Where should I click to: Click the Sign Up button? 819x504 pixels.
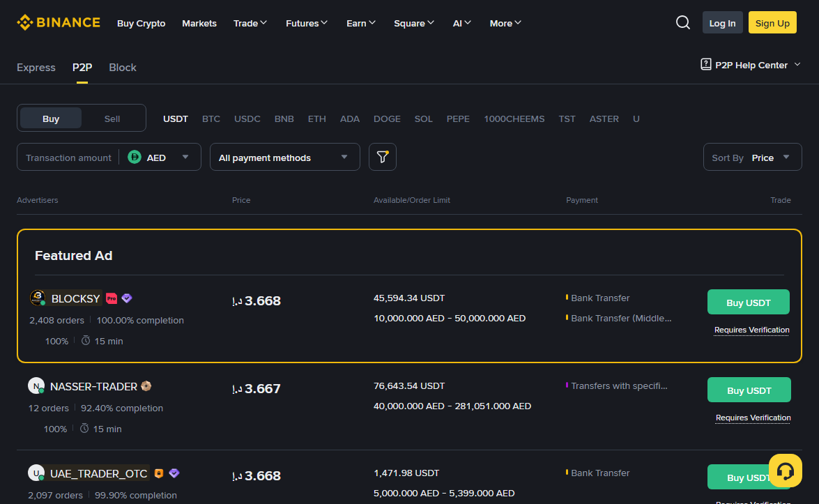772,22
